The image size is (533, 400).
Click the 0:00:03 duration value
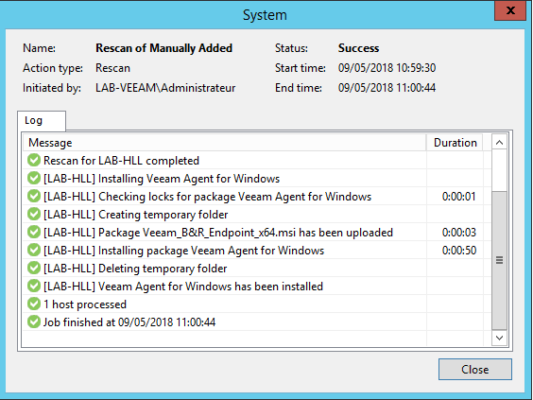pyautogui.click(x=459, y=233)
